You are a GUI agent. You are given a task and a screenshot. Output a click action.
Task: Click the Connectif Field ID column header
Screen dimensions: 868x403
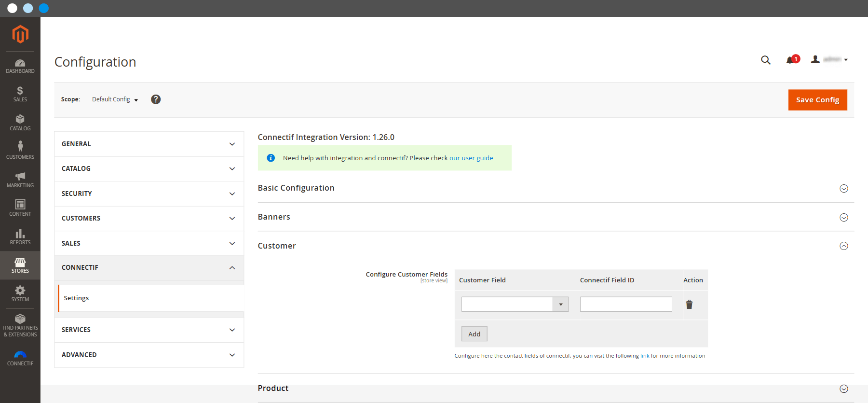point(607,280)
